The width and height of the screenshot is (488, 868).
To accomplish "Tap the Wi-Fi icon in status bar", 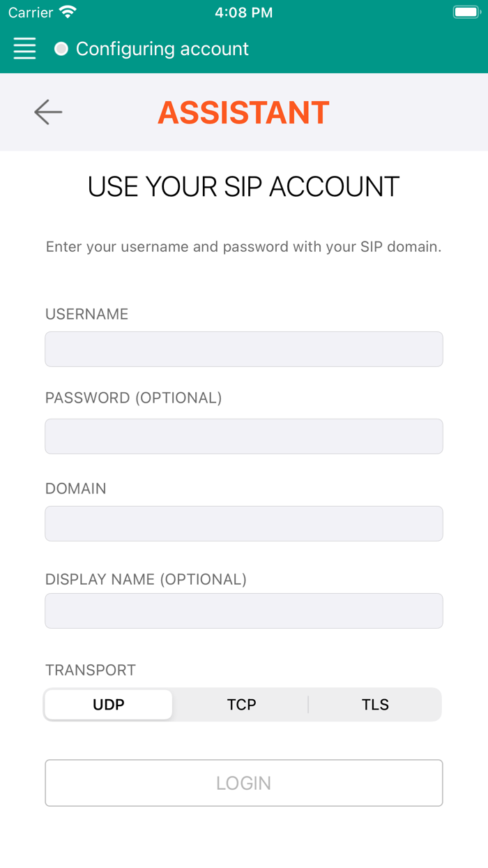I will [x=68, y=13].
